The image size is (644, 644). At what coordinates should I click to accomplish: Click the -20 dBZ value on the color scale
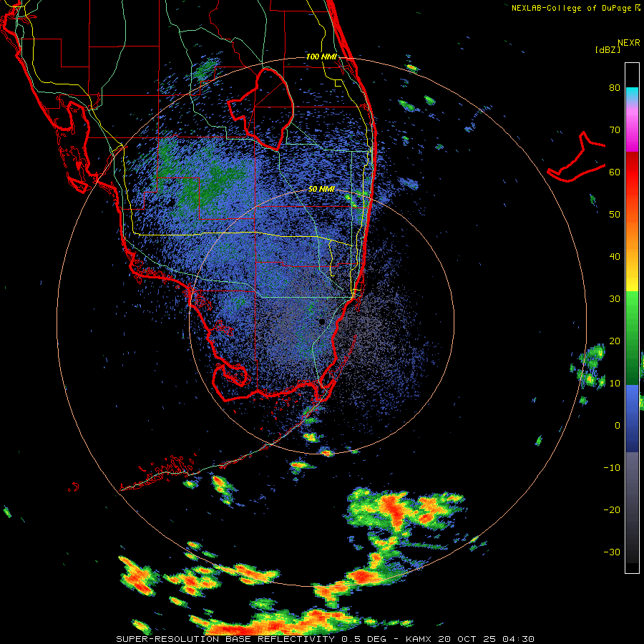(612, 510)
